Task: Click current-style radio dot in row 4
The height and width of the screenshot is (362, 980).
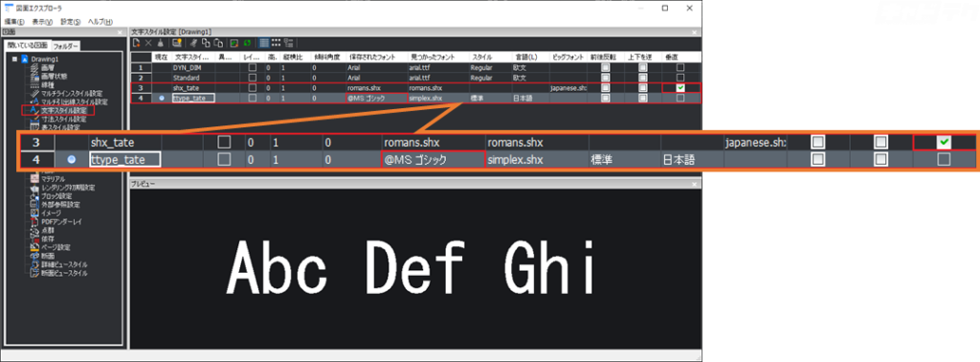Action: 162,98
